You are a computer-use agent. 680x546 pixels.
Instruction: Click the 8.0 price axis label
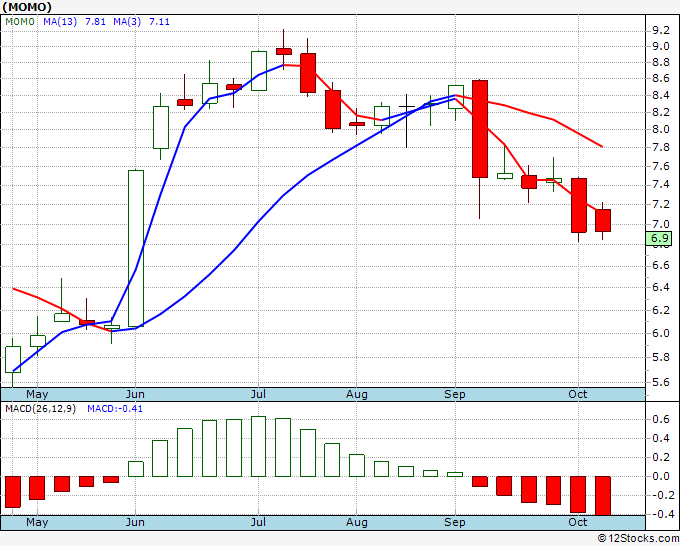tap(661, 129)
